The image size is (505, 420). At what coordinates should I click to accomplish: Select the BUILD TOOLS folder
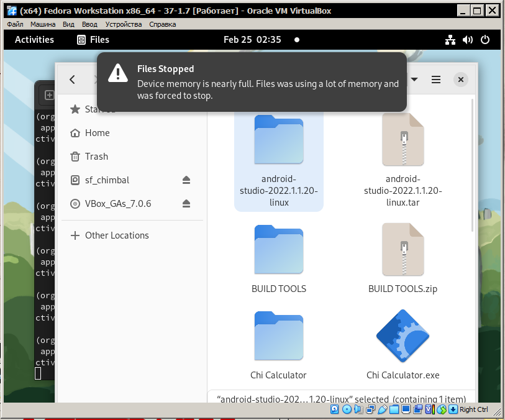click(278, 249)
